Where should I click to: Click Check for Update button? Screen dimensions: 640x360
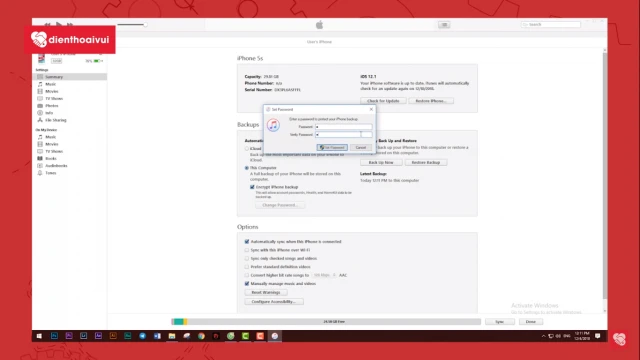coord(383,101)
